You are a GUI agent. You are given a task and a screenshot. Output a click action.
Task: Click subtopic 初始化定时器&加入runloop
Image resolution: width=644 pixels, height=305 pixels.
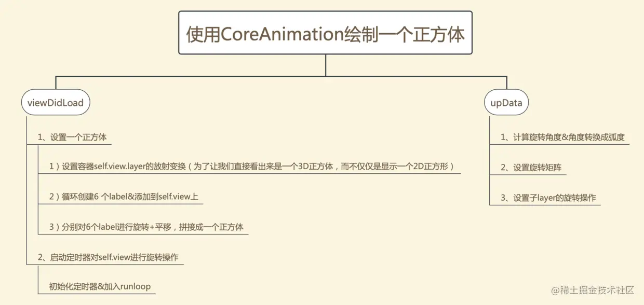(100, 286)
